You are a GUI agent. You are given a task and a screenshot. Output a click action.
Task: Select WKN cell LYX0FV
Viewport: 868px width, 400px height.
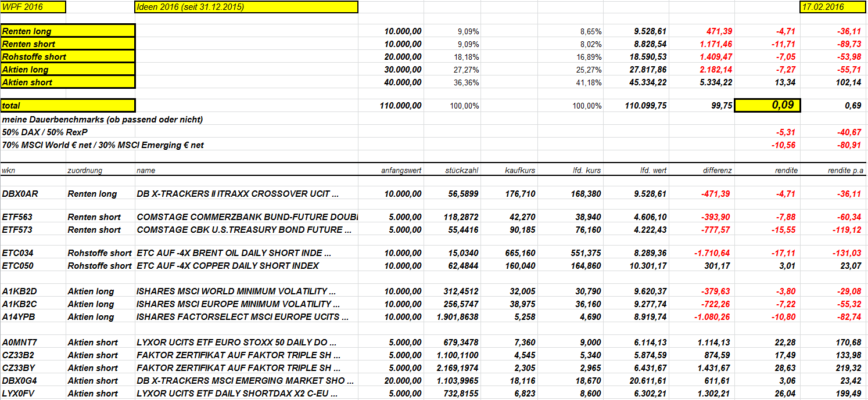(19, 394)
